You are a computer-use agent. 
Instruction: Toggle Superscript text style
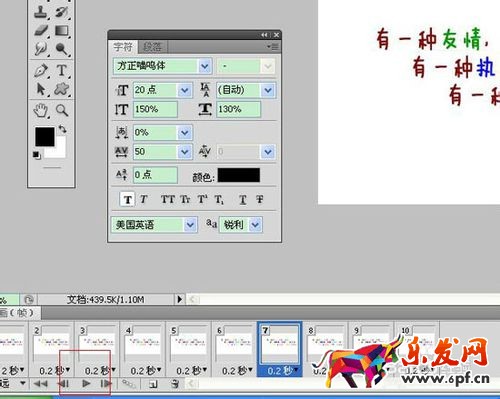202,199
